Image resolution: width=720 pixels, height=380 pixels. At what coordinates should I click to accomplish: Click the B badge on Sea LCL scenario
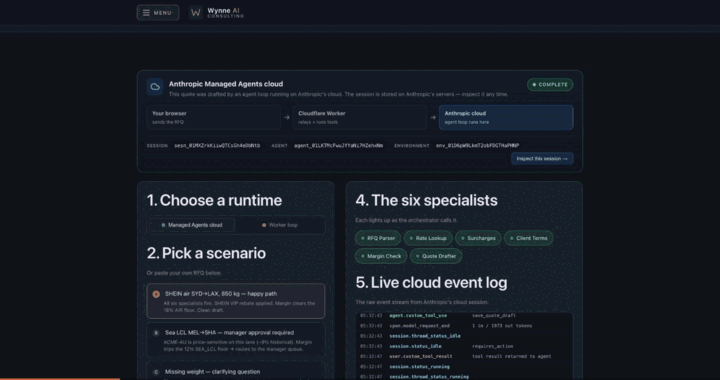156,333
